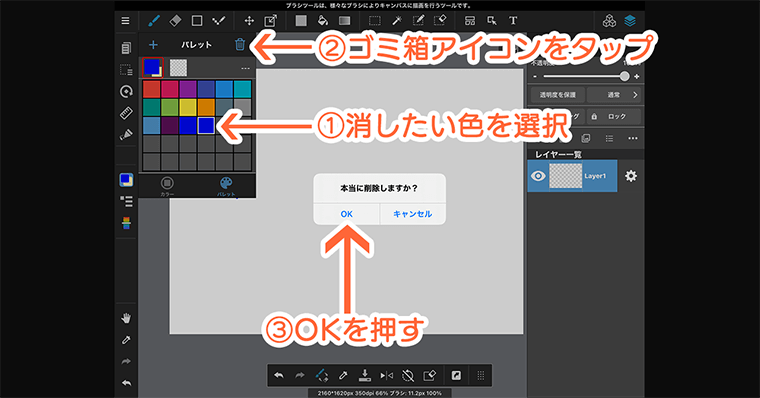Select the Layer1 thumbnail
The width and height of the screenshot is (760, 398).
tap(565, 176)
